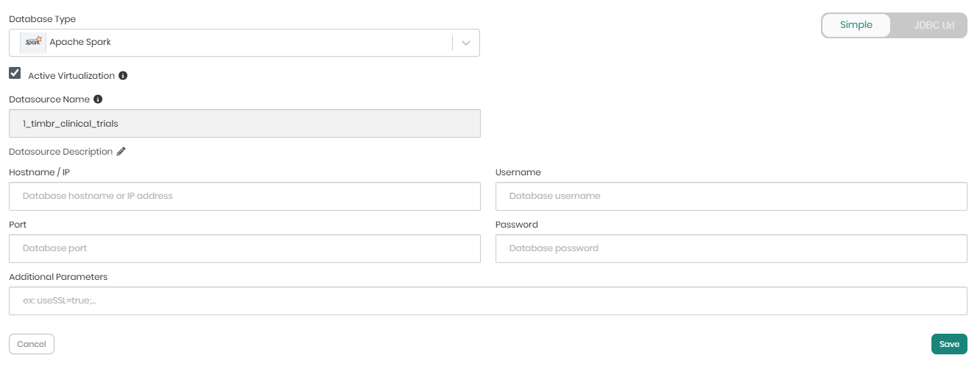
Task: Click the info icon beside Datasource Name
Action: pos(98,99)
